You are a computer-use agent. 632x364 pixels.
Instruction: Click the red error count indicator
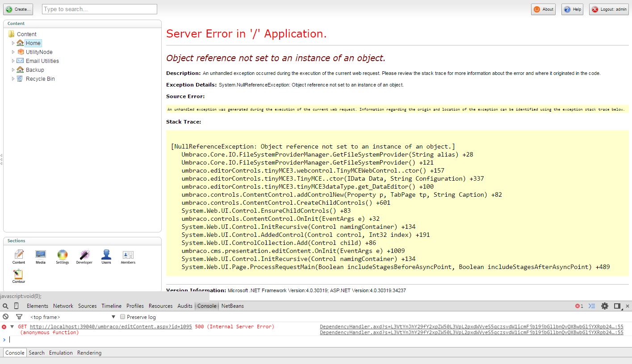pyautogui.click(x=579, y=306)
